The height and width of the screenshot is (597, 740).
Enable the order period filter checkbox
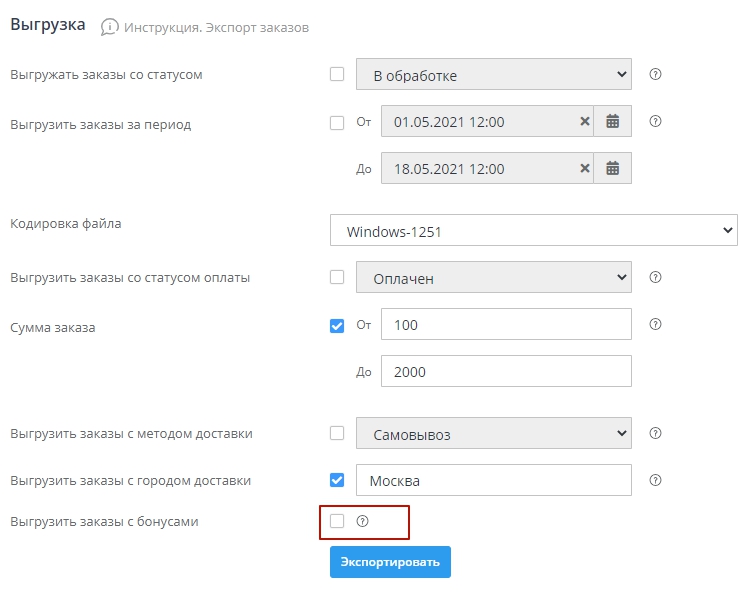tap(337, 123)
